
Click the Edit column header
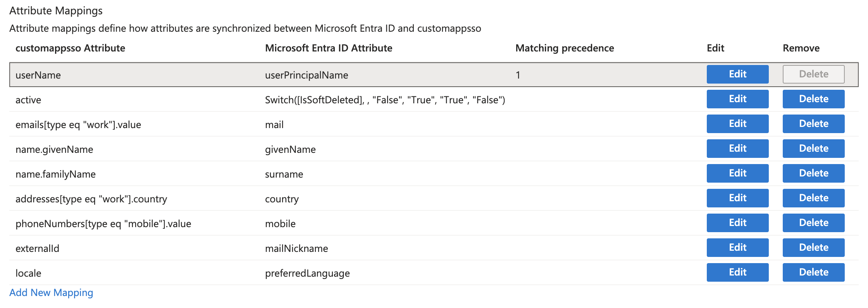pyautogui.click(x=715, y=48)
